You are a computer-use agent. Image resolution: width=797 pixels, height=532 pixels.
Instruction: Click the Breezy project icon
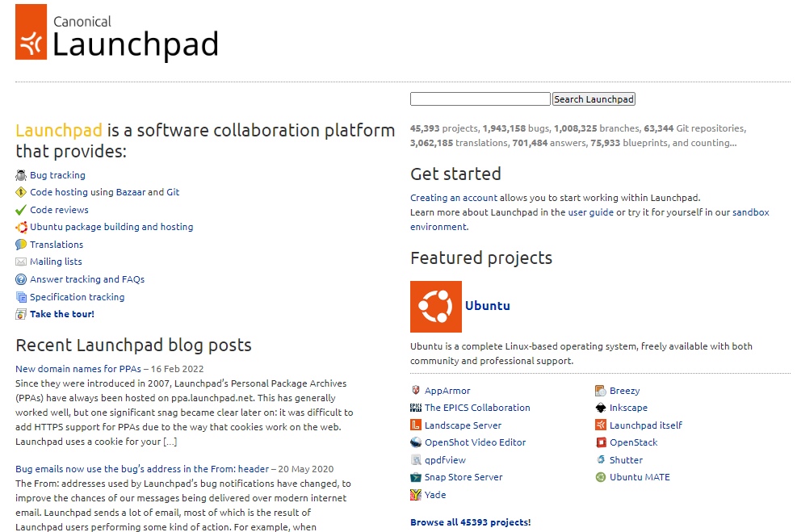(601, 390)
